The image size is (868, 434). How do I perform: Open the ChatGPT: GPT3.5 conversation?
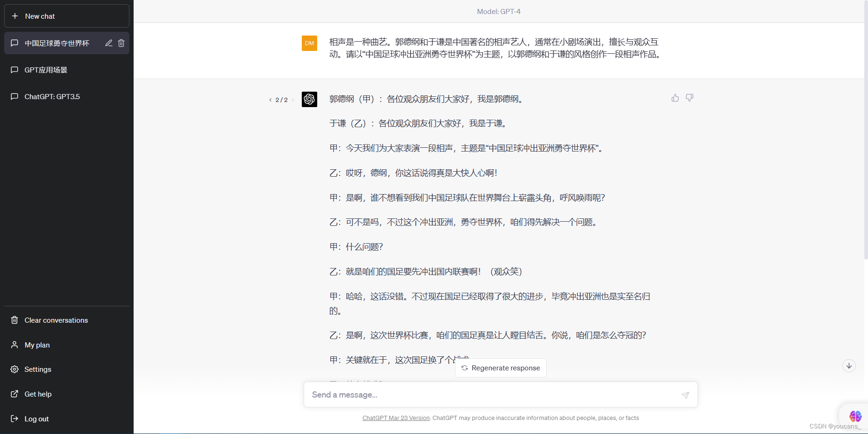pos(67,96)
